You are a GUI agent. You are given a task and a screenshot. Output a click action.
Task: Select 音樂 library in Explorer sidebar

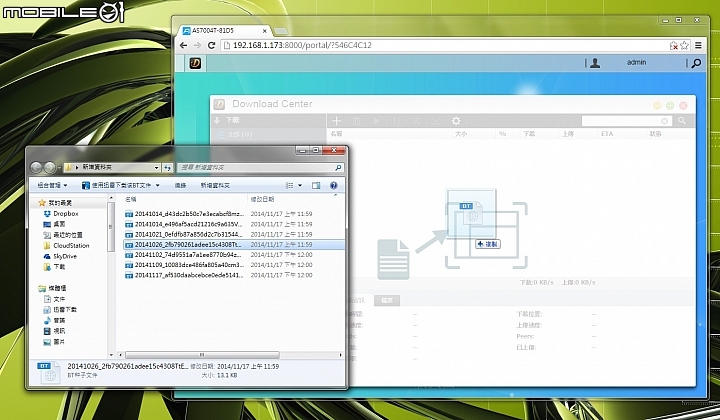[59, 320]
